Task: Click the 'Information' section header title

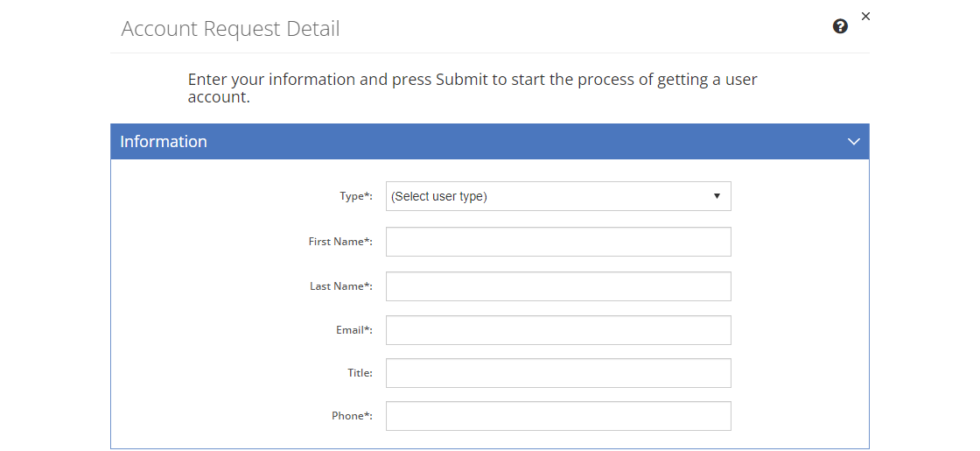Action: [x=164, y=142]
